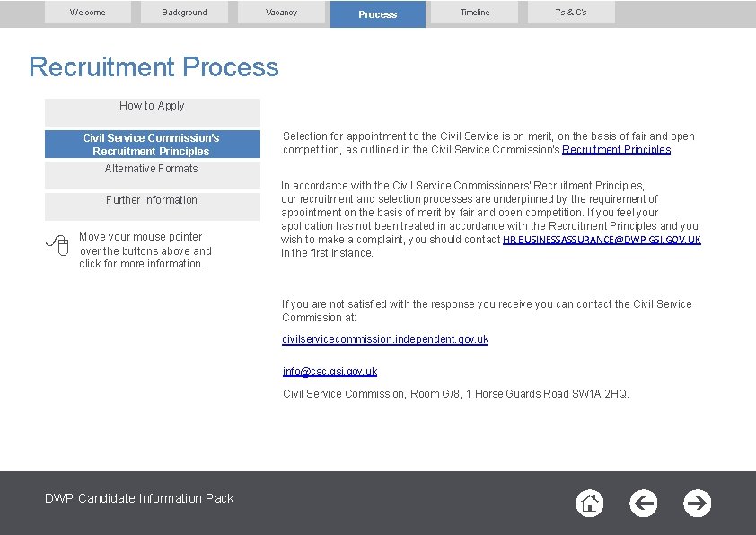Click the How to Apply button
Image resolution: width=756 pixels, height=535 pixels.
[151, 106]
